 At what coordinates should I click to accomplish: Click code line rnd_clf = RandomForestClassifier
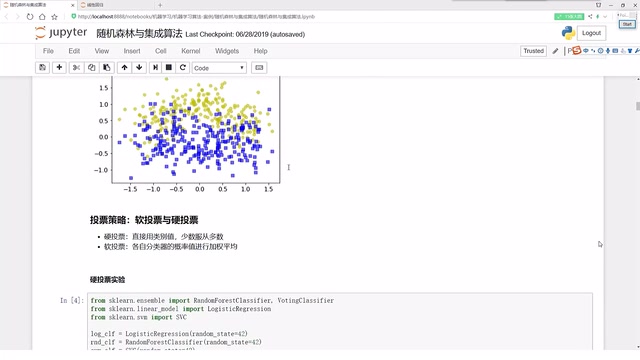(176, 342)
